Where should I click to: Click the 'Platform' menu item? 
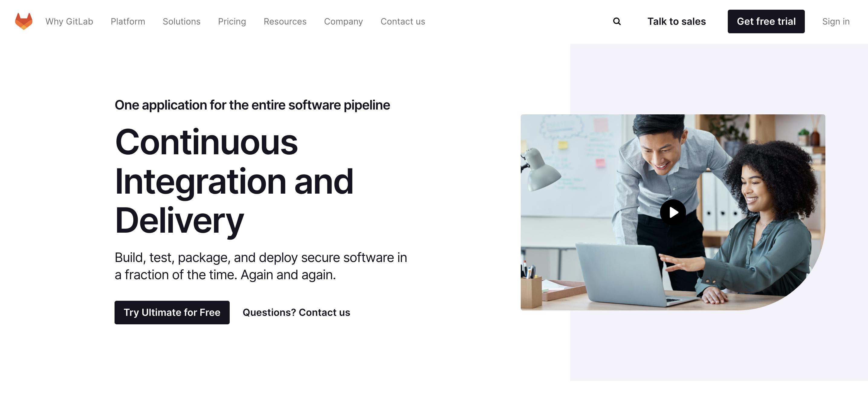click(128, 21)
